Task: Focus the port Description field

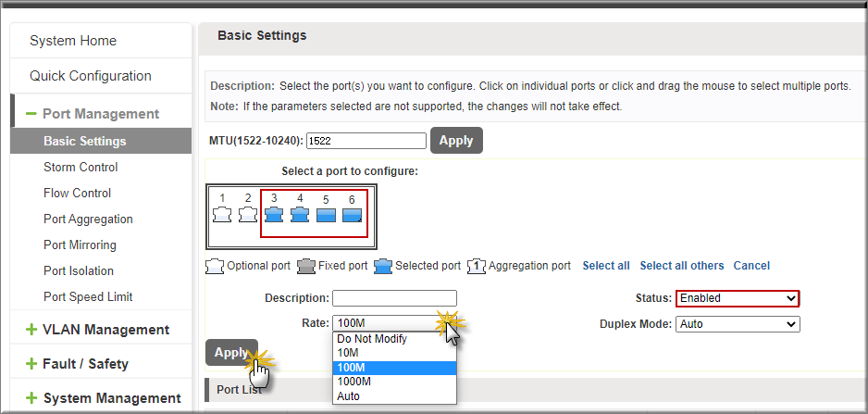Action: pos(395,298)
